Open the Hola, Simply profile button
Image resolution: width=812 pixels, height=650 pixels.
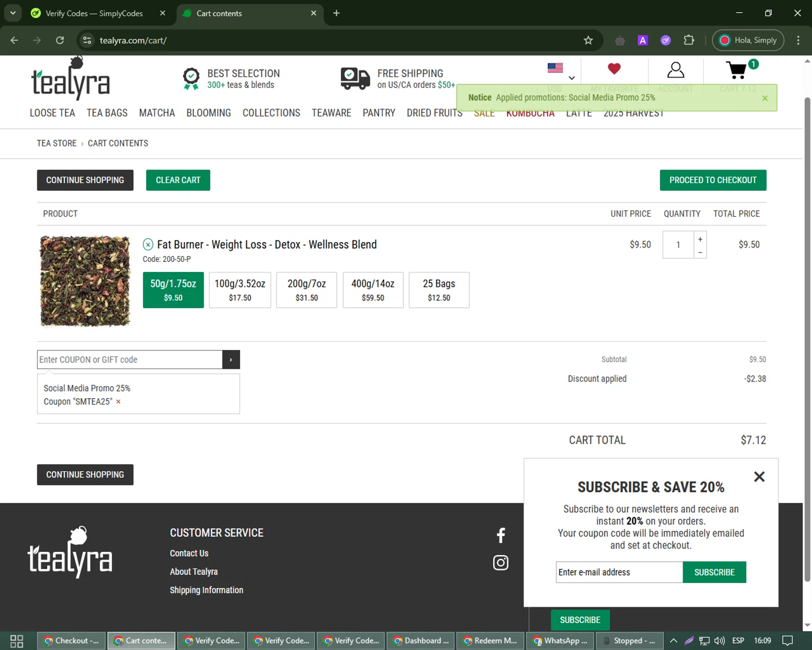pyautogui.click(x=748, y=40)
